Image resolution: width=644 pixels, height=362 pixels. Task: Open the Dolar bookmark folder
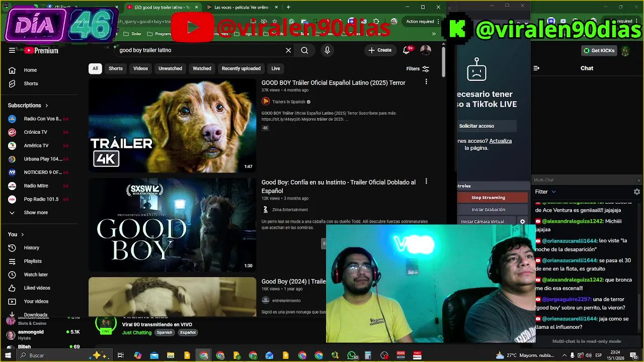[132, 34]
